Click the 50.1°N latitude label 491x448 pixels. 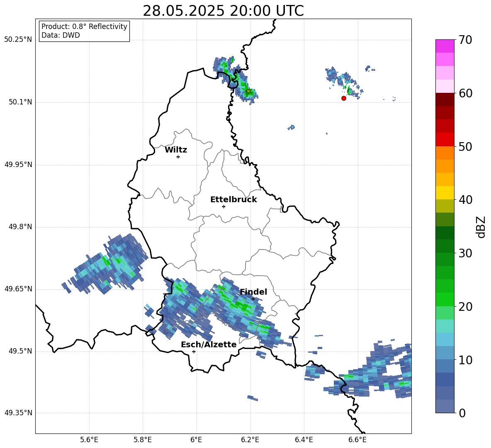pos(20,102)
